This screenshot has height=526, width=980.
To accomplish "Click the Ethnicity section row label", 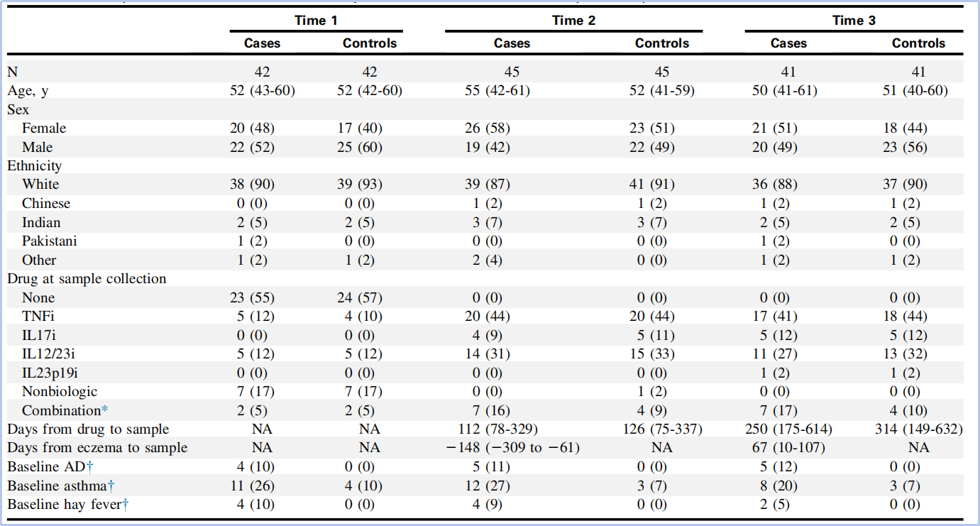I will point(34,166).
